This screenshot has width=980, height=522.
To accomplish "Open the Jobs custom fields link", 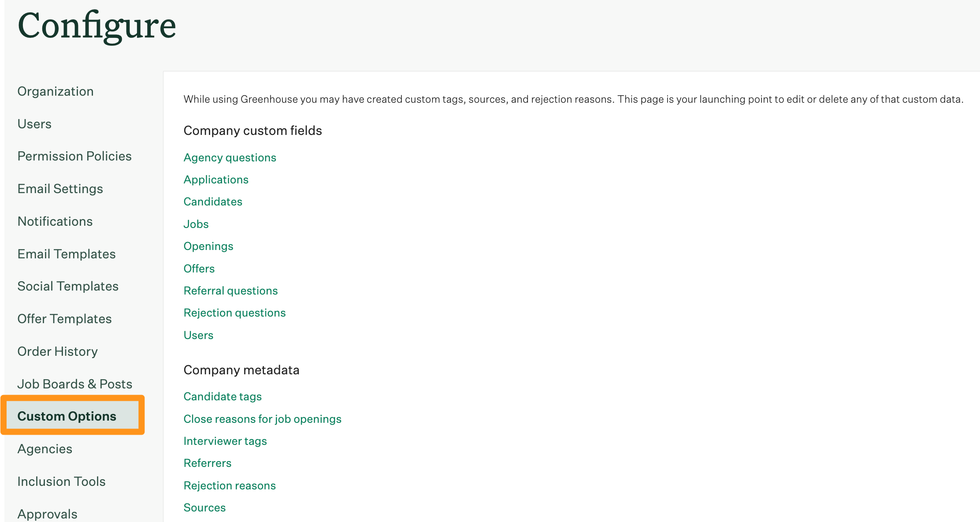I will [x=196, y=224].
